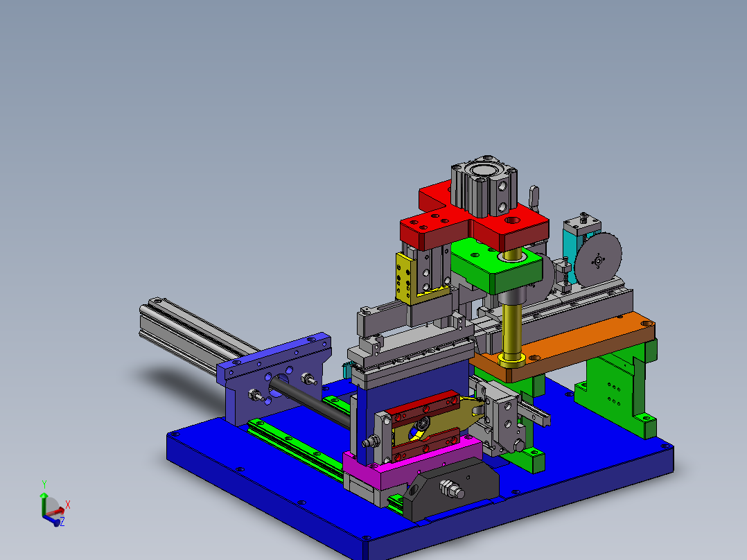
Task: Select the black rod passing through the violet bracket
Action: [x=310, y=401]
